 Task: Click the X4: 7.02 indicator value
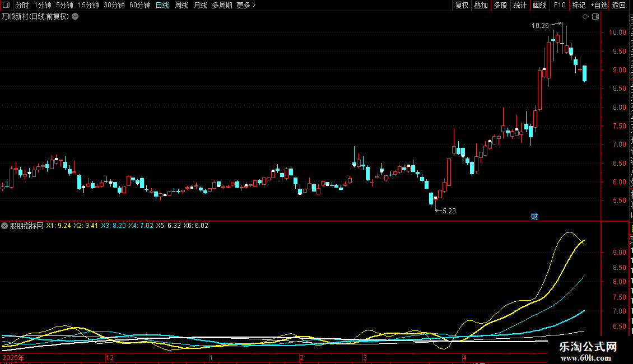click(141, 226)
